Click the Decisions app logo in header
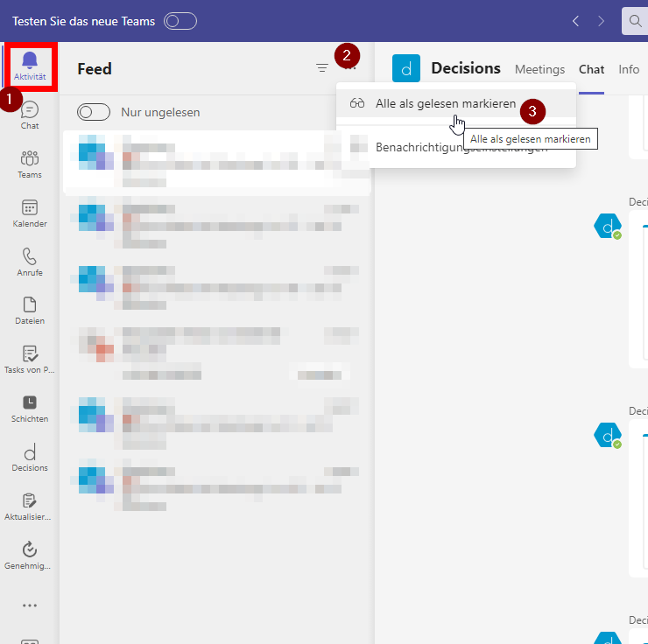This screenshot has height=644, width=648. click(x=406, y=68)
